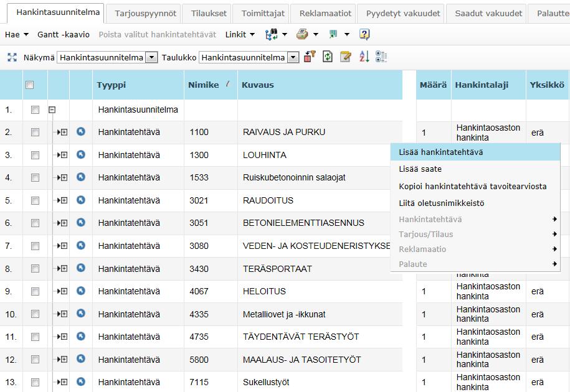570x392 pixels.
Task: Choose Kopioi hankintatehtävä tavoitearviosta
Action: pyautogui.click(x=475, y=186)
